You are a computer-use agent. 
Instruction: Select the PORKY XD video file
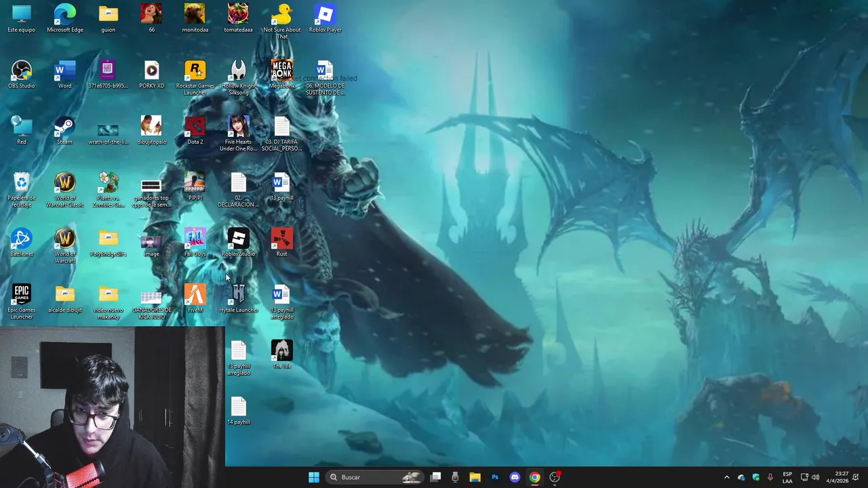tap(151, 75)
